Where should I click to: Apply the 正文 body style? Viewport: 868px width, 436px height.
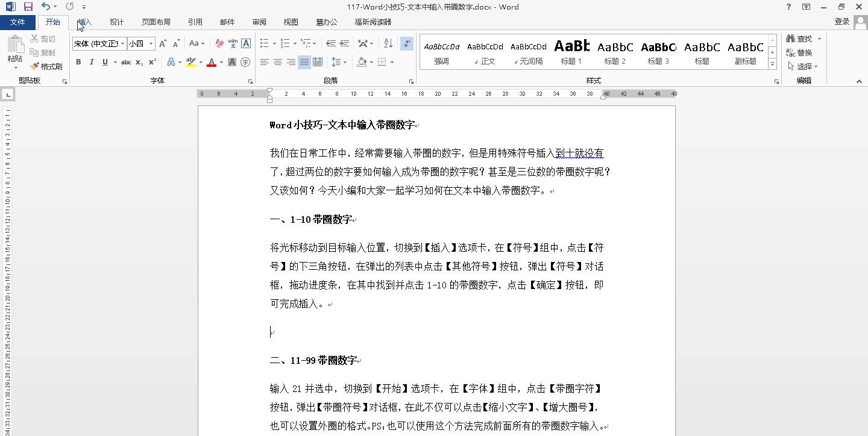[485, 52]
